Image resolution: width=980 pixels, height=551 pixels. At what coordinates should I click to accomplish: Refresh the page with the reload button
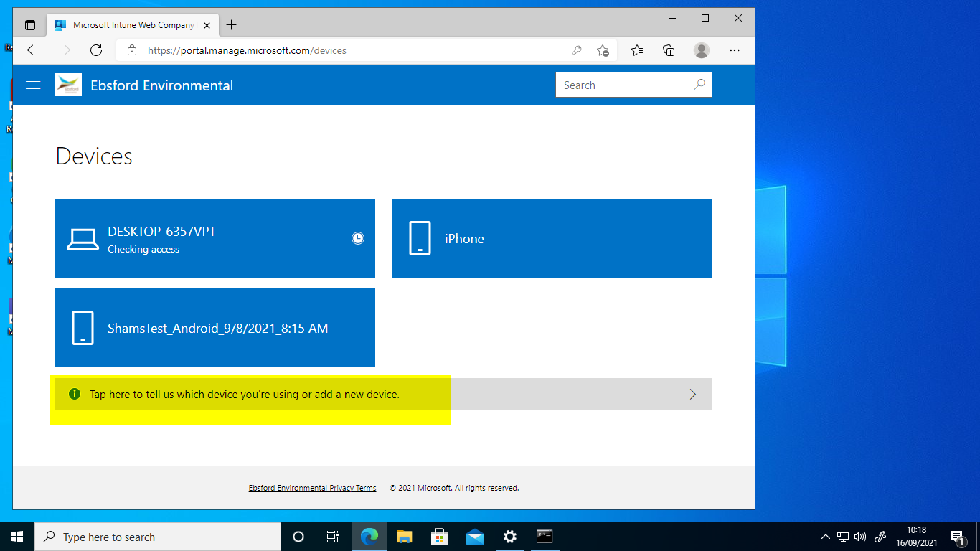(x=96, y=50)
